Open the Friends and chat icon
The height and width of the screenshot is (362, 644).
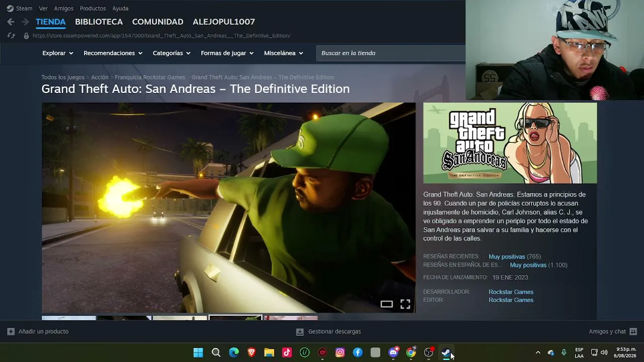(x=633, y=332)
